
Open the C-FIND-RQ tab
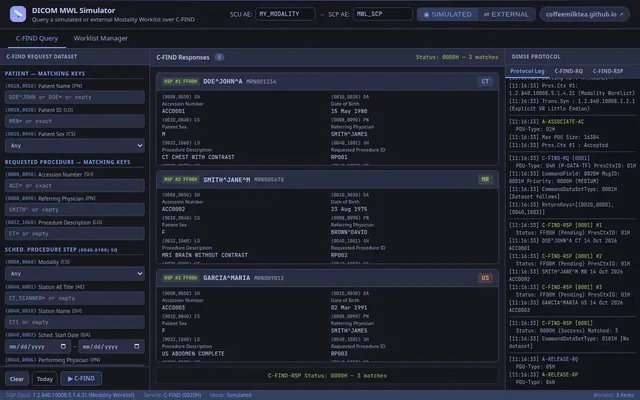(x=569, y=71)
